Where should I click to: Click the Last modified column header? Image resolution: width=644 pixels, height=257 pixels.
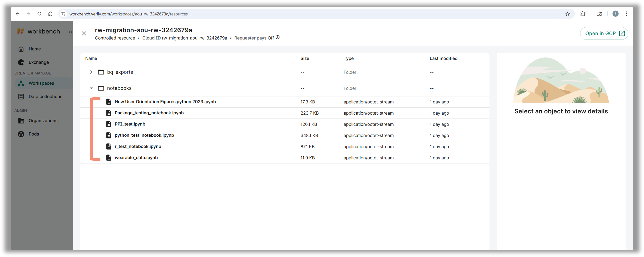444,58
